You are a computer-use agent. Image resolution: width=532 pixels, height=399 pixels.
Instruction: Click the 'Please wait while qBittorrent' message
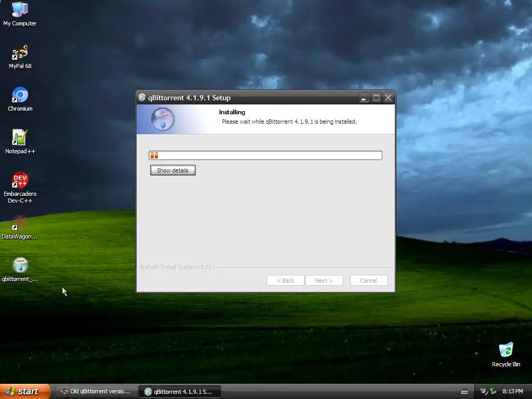[289, 122]
